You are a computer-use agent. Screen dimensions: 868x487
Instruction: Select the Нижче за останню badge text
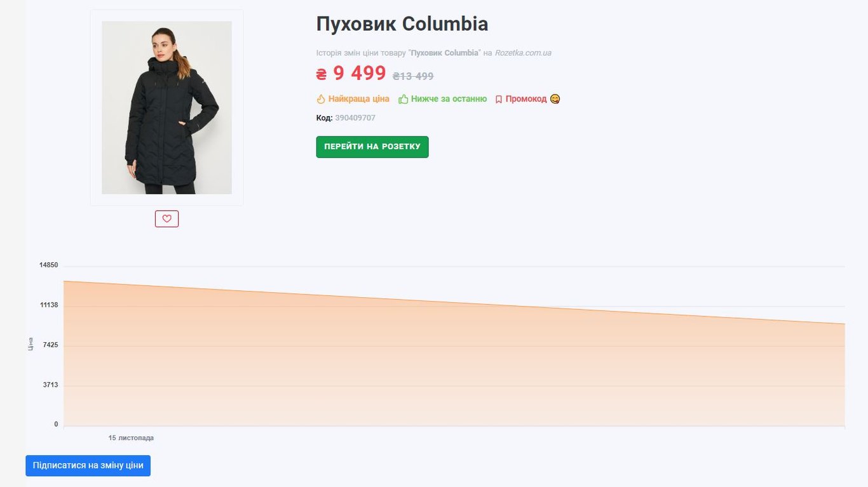(x=449, y=99)
